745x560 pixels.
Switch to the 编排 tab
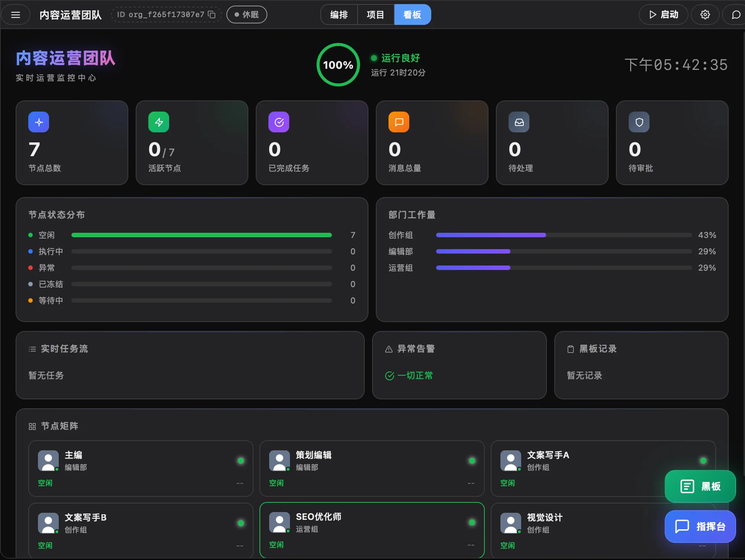pos(339,15)
